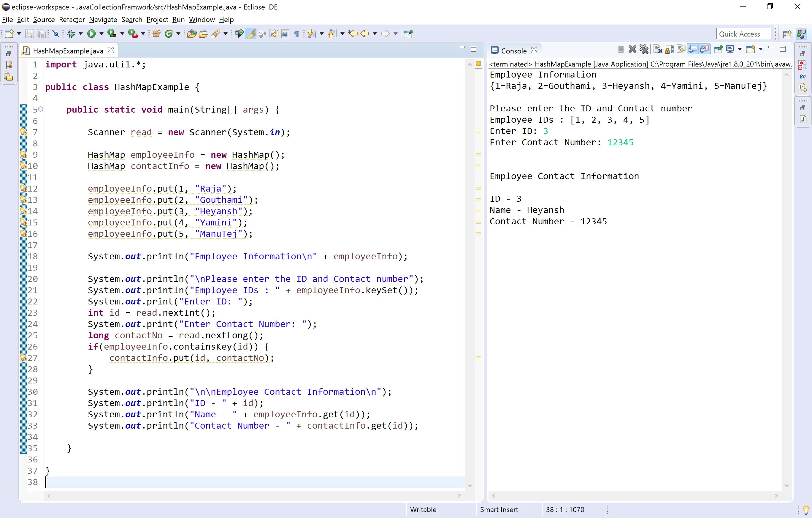812x518 pixels.
Task: Click line 27 warning marker in overview ruler
Action: [478, 358]
